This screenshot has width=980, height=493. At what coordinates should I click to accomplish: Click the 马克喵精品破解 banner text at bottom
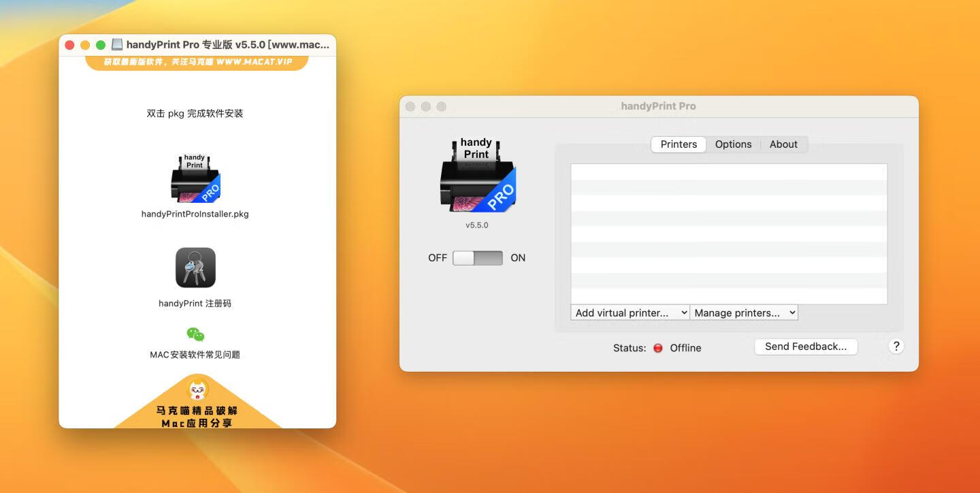(197, 411)
